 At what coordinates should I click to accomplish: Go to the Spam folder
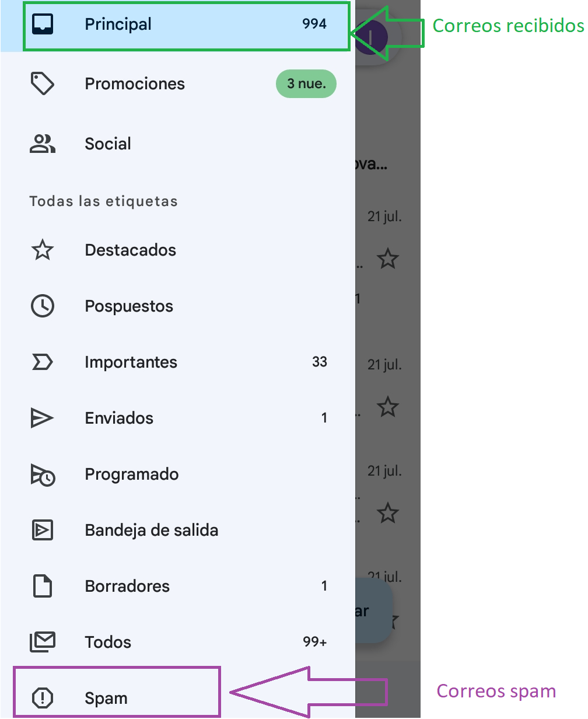point(106,699)
